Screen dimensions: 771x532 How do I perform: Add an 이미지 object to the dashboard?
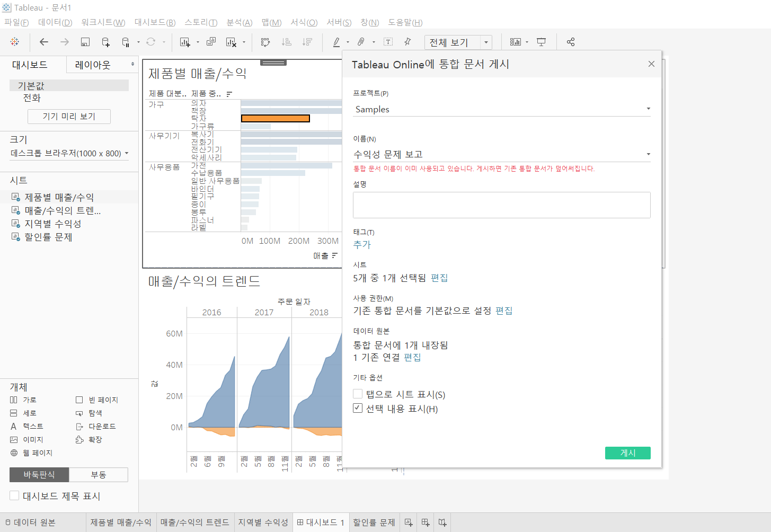coord(27,440)
